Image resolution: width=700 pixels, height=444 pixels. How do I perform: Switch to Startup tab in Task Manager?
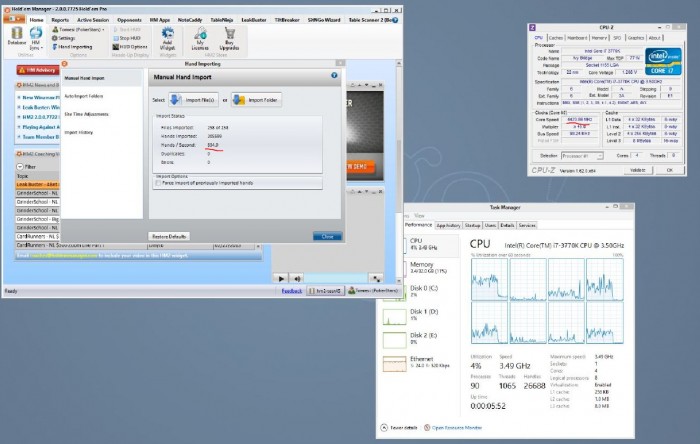(472, 225)
